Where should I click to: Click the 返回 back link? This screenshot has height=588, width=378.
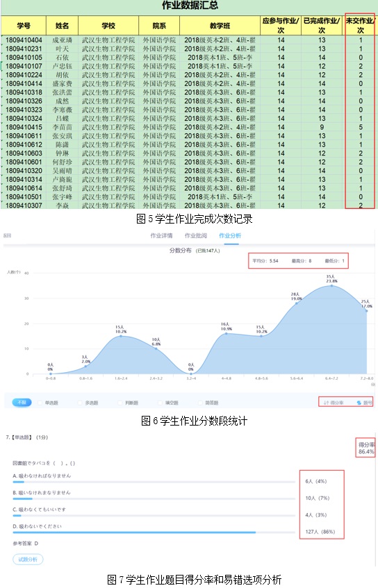point(7,235)
